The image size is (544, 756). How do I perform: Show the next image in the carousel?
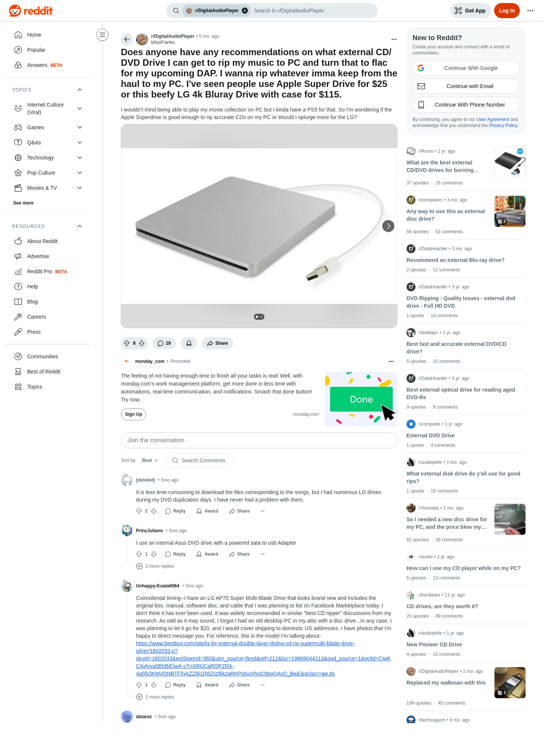click(388, 226)
